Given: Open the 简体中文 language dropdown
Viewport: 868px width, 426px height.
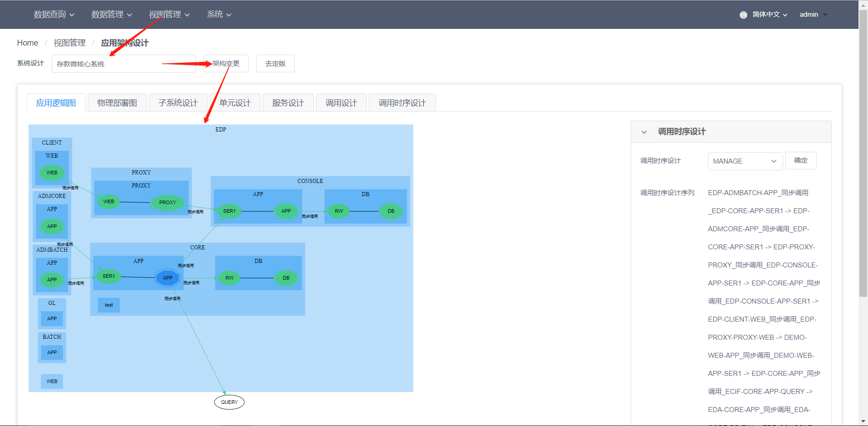Looking at the screenshot, I should point(769,14).
